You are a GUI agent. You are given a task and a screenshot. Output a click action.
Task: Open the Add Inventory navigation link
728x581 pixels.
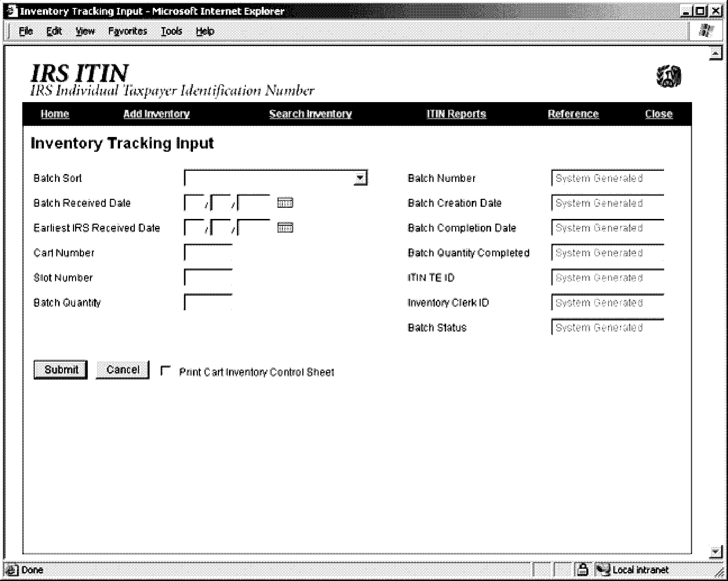(x=156, y=114)
